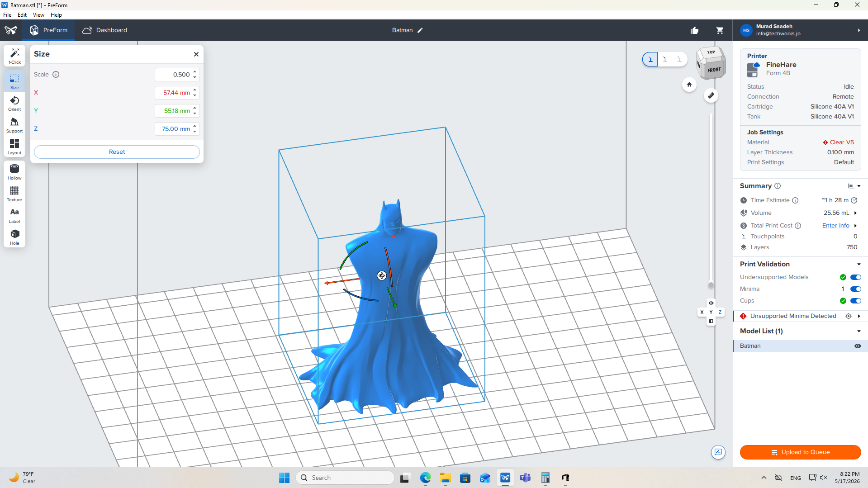Open the Layout tool
The height and width of the screenshot is (488, 868).
pyautogui.click(x=14, y=147)
